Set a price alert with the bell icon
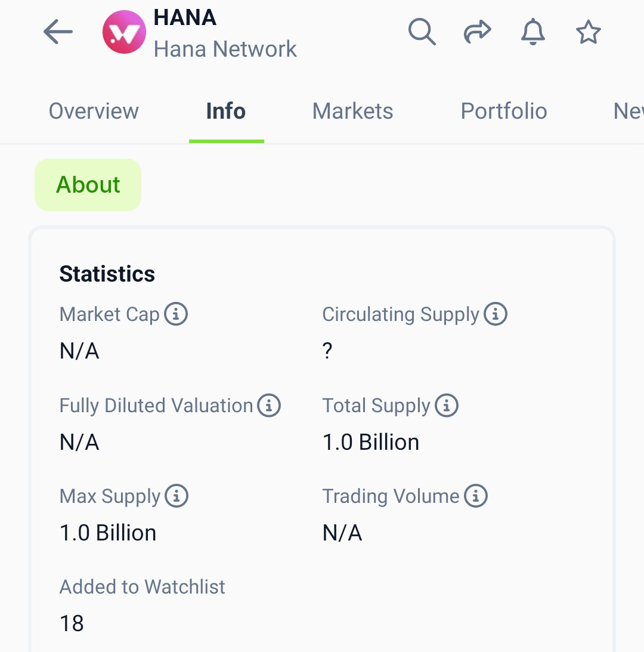This screenshot has height=652, width=644. point(533,32)
